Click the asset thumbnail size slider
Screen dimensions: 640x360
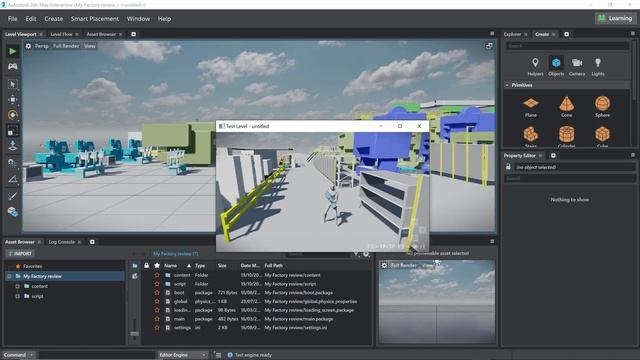pyautogui.click(x=134, y=333)
